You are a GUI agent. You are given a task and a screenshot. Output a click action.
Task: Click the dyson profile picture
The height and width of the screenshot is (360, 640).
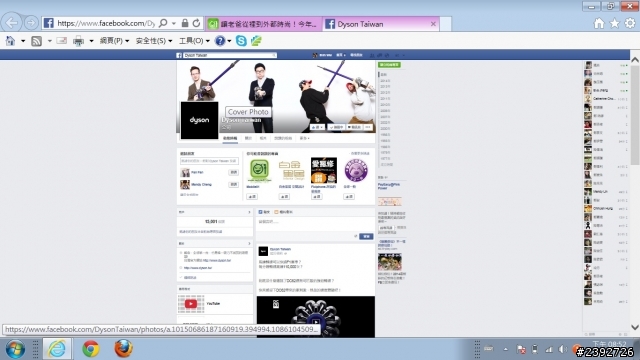click(x=199, y=120)
